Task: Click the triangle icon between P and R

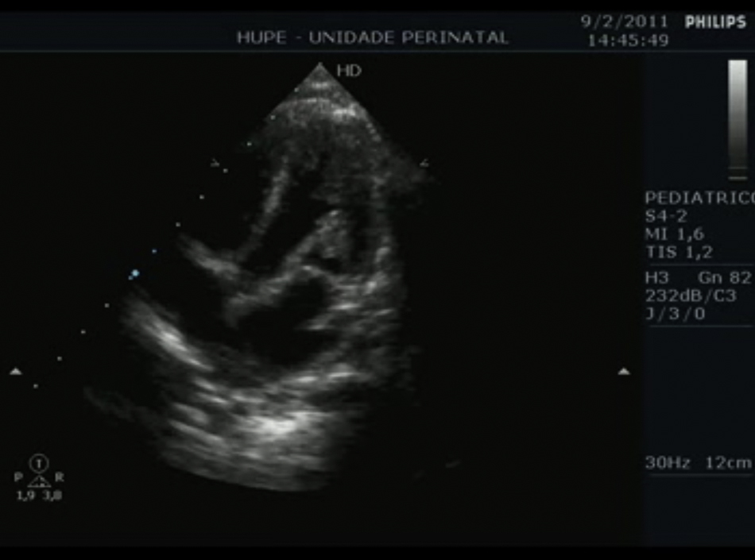Action: [x=39, y=479]
